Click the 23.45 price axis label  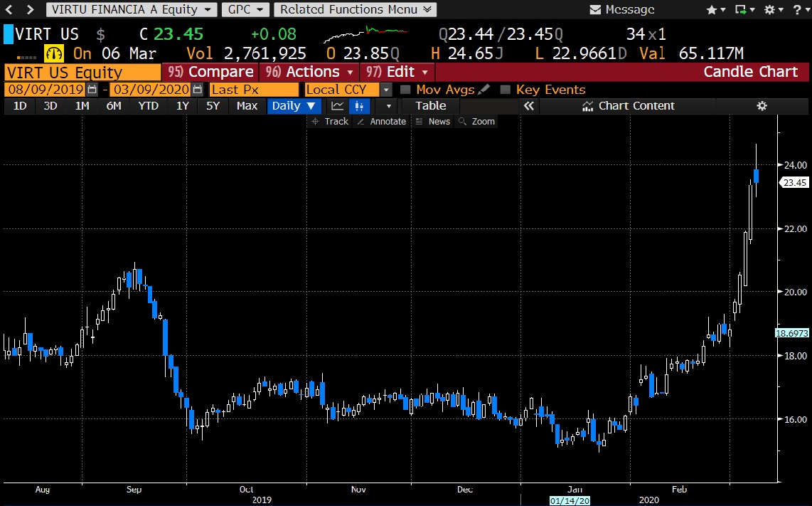click(x=794, y=182)
